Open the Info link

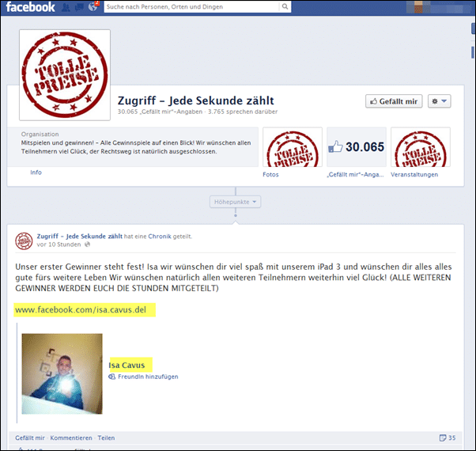pyautogui.click(x=36, y=172)
